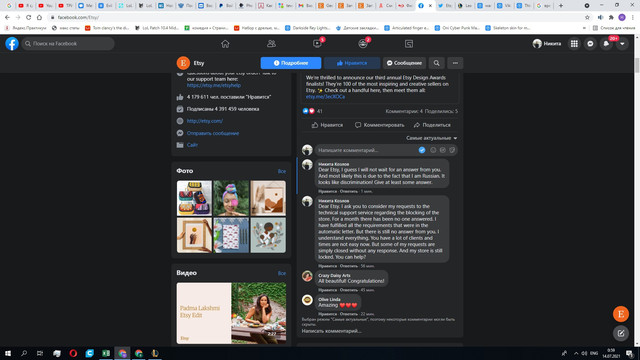Show all videos via Все link in Видео

click(x=282, y=273)
